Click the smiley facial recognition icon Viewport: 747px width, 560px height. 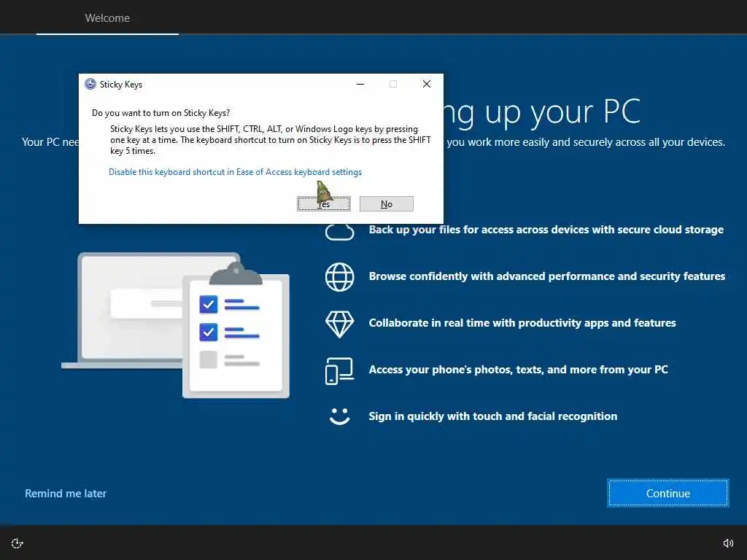click(340, 416)
